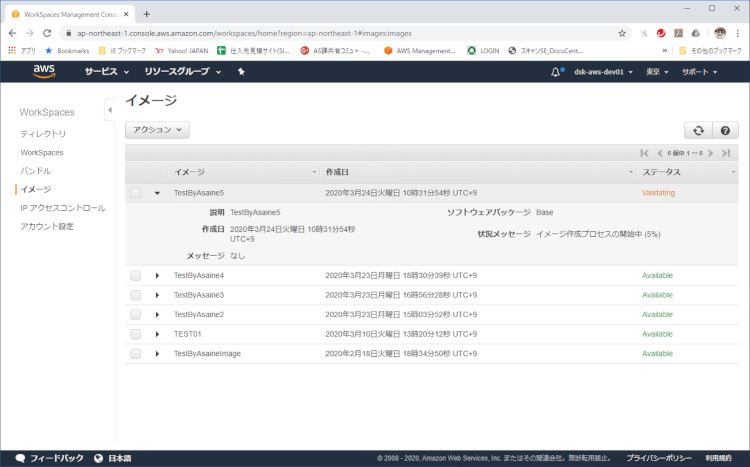Expand the TestByAsaine4 row details
Image resolution: width=750 pixels, height=467 pixels.
pos(157,275)
